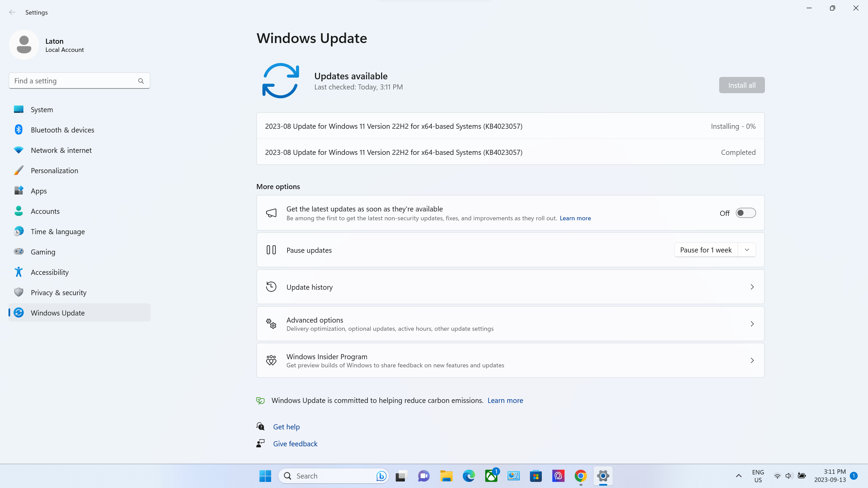Click the search magnifier in Find a setting

coord(141,81)
